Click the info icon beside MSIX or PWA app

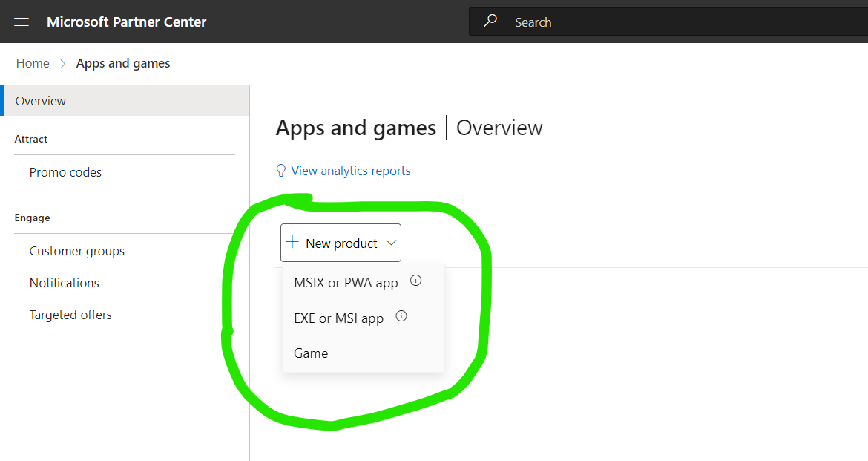tap(415, 281)
